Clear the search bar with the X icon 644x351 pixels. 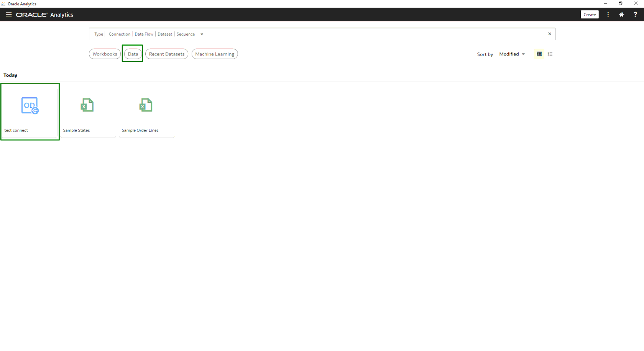(x=549, y=34)
